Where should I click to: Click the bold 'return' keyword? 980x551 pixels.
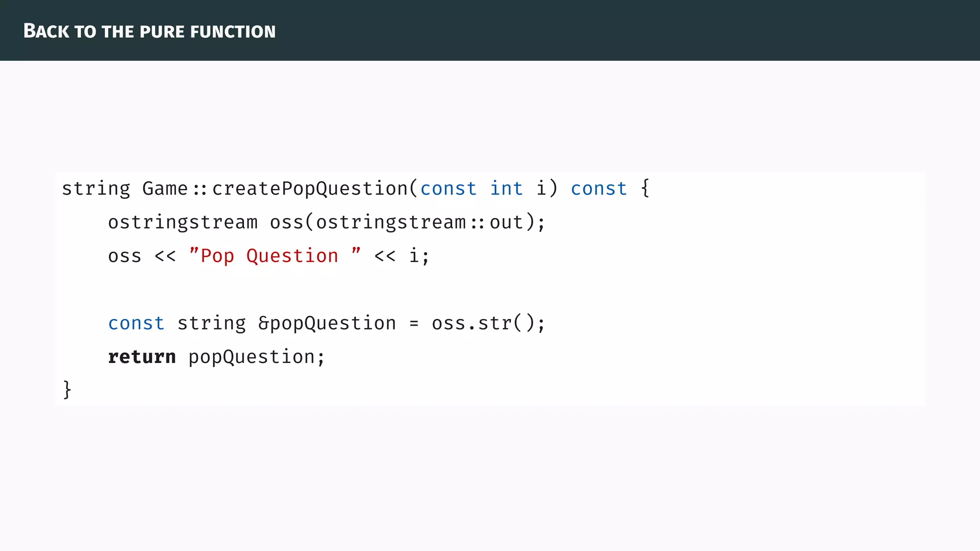142,357
